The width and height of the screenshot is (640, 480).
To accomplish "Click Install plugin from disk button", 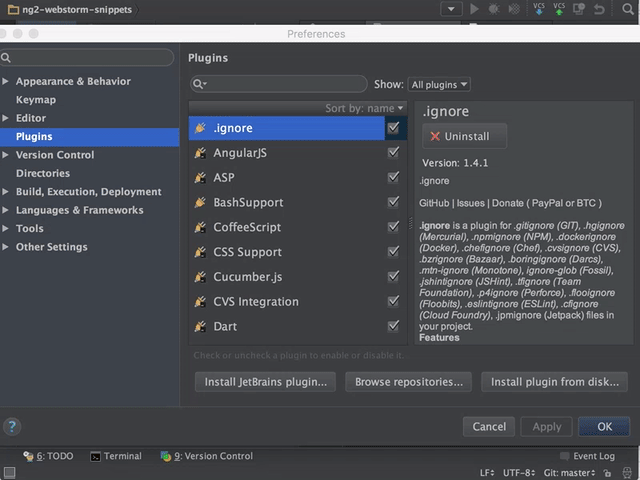I will click(x=554, y=382).
